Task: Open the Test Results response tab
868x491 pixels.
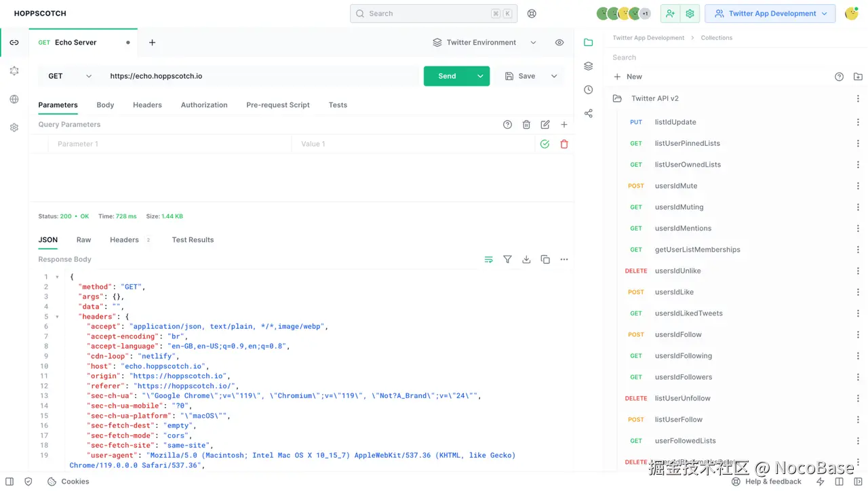Action: [x=193, y=240]
